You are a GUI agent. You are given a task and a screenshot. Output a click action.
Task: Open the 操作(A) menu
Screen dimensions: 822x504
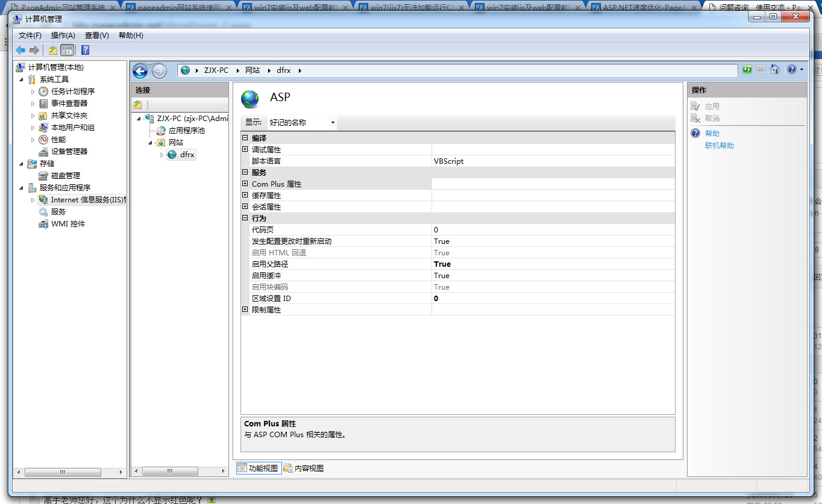point(63,36)
